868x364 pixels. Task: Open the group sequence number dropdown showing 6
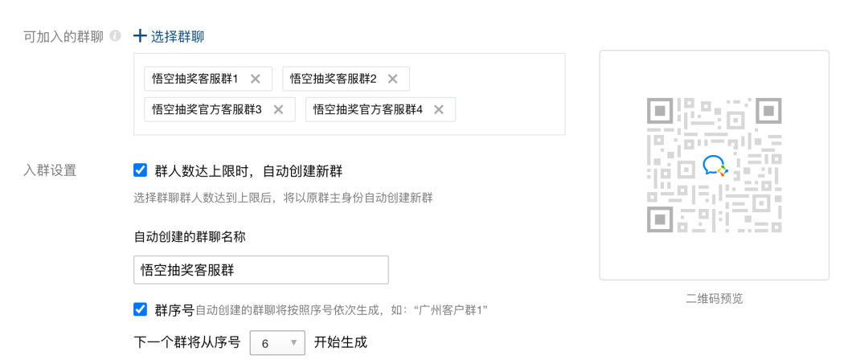[277, 343]
